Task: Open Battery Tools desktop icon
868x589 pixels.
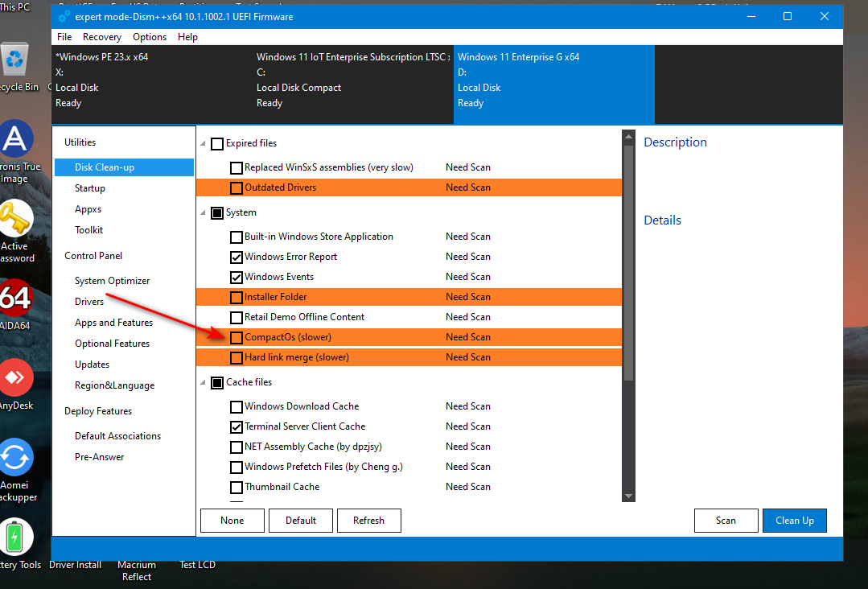Action: click(15, 537)
